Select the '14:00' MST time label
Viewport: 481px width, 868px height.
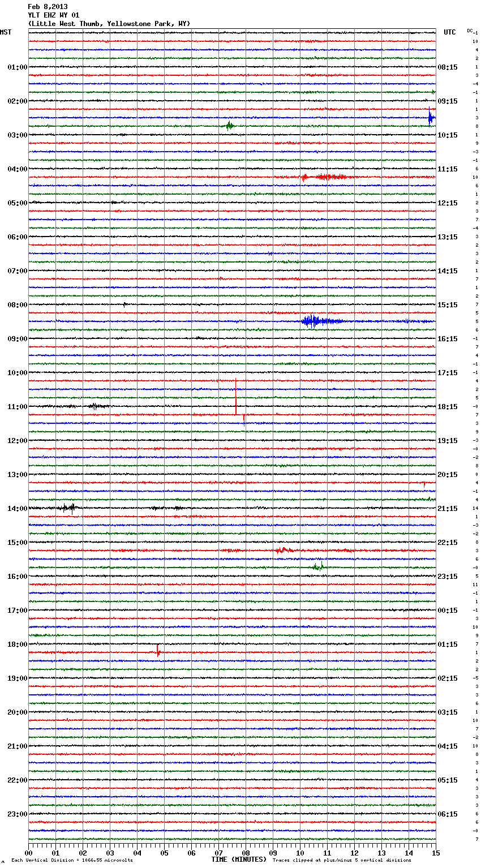click(x=18, y=509)
